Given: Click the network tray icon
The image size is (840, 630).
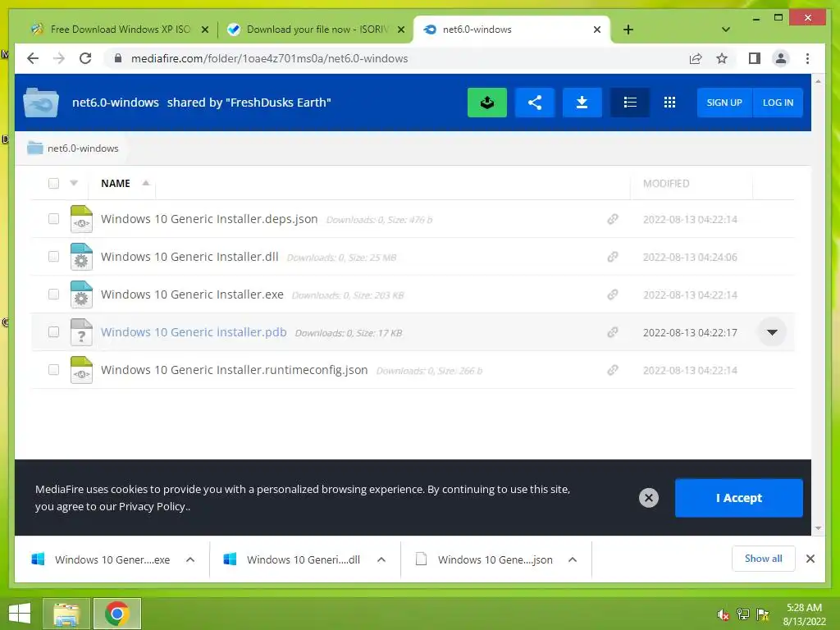Looking at the screenshot, I should [743, 614].
